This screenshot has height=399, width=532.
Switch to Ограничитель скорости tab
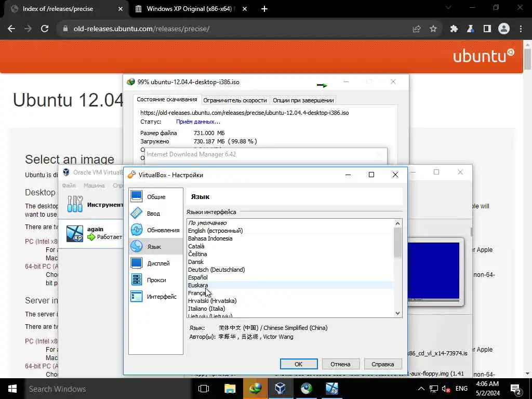pyautogui.click(x=235, y=100)
